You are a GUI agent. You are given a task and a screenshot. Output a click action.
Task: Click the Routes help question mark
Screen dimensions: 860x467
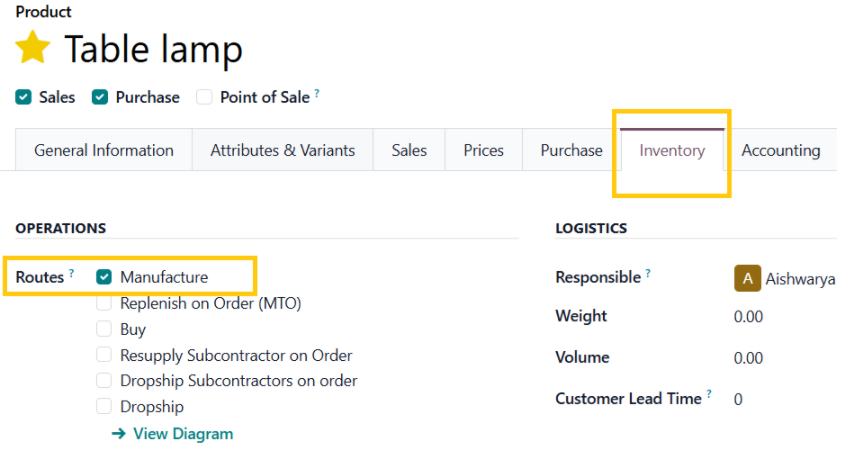72,273
